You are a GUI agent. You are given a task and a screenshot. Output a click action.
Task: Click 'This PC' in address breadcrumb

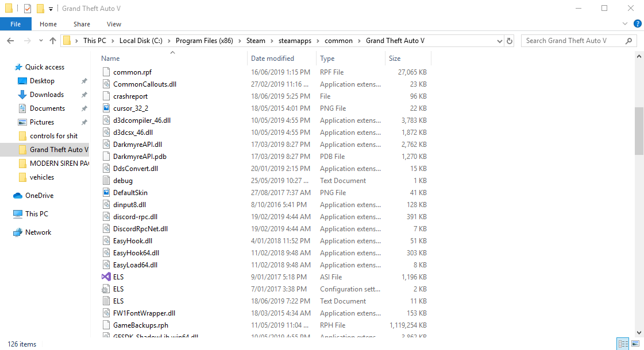tap(94, 41)
